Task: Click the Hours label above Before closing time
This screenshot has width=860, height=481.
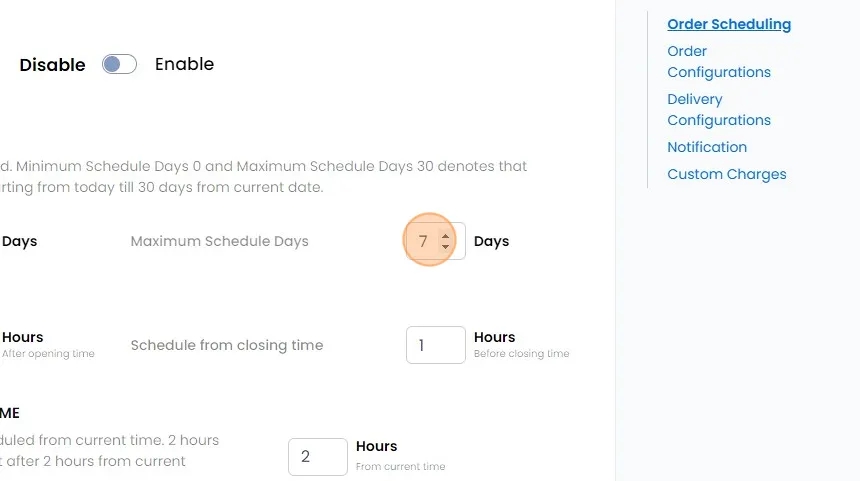Action: tap(494, 337)
